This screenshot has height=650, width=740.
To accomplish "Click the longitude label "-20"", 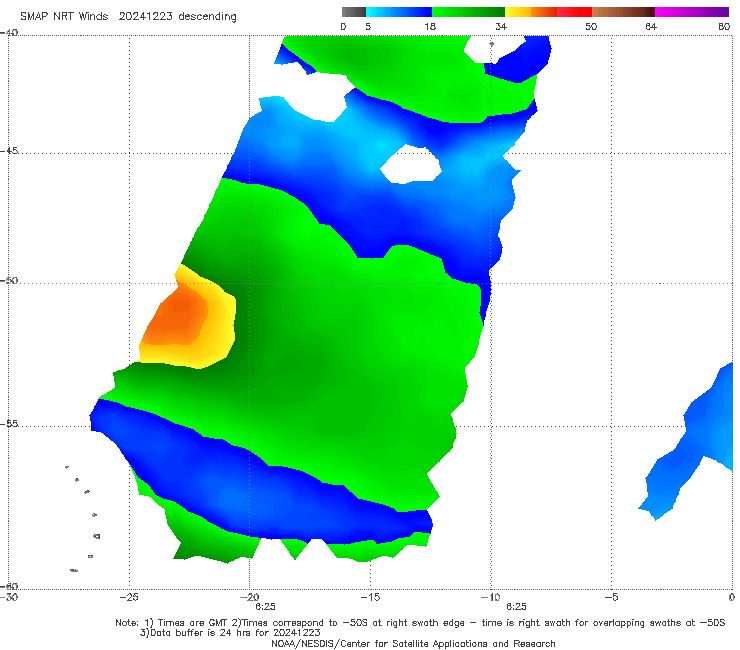I will pos(250,597).
